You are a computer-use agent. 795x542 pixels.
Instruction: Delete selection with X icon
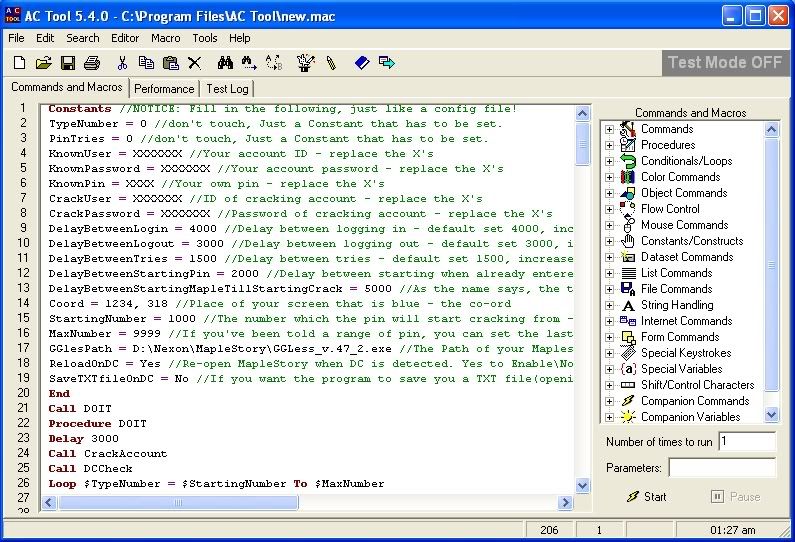(195, 63)
